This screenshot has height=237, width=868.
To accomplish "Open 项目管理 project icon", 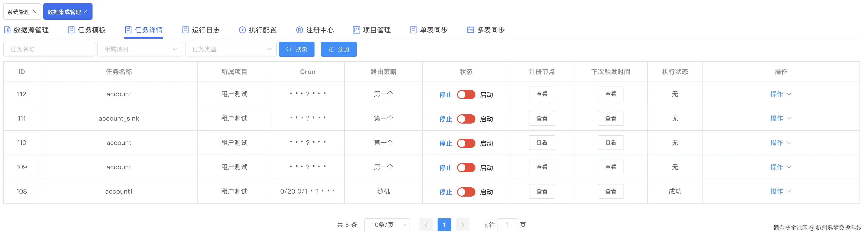I will click(x=356, y=30).
